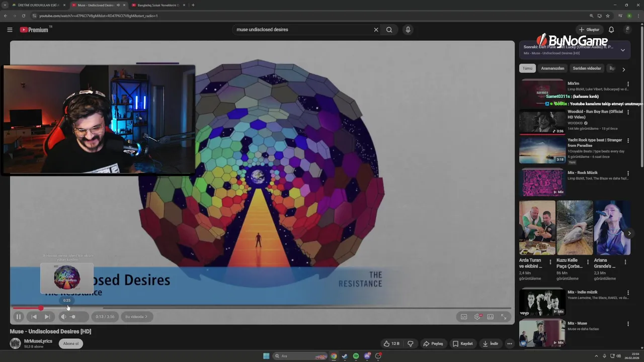Image resolution: width=644 pixels, height=362 pixels.
Task: Mute the player volume speaker icon
Action: tap(63, 317)
